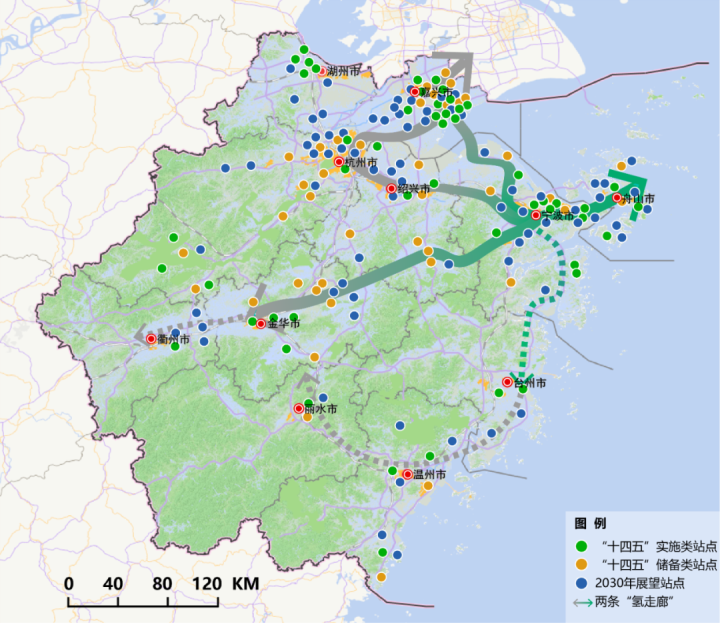
Task: Click the green legend dot for 实施类站点
Action: pyautogui.click(x=581, y=546)
